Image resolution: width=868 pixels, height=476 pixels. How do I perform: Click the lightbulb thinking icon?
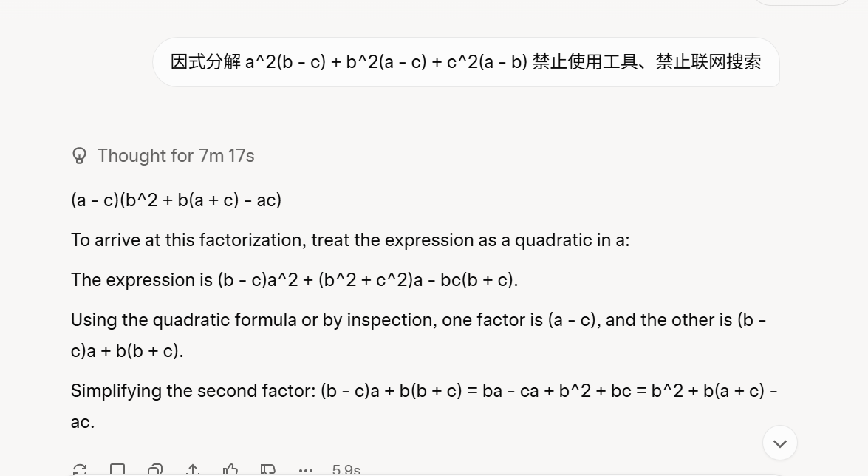pos(79,156)
